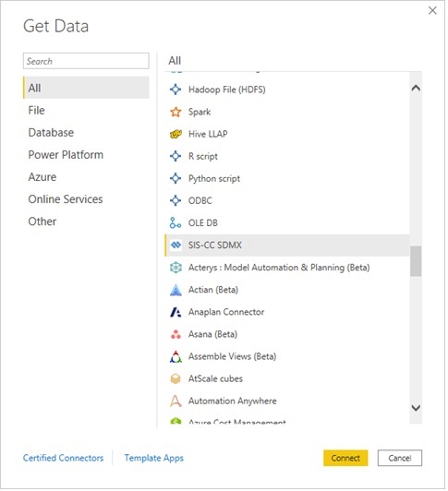448x491 pixels.
Task: Click the Automation Anywhere icon
Action: 176,401
